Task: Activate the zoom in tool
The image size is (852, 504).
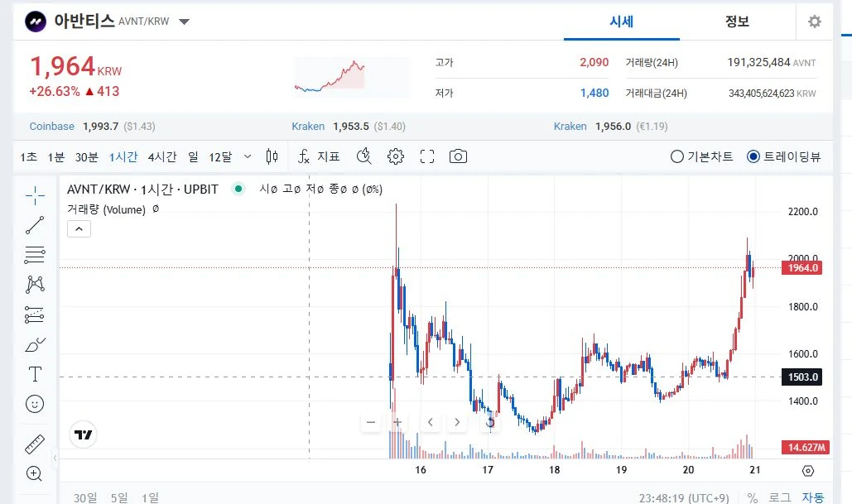Action: [x=34, y=473]
